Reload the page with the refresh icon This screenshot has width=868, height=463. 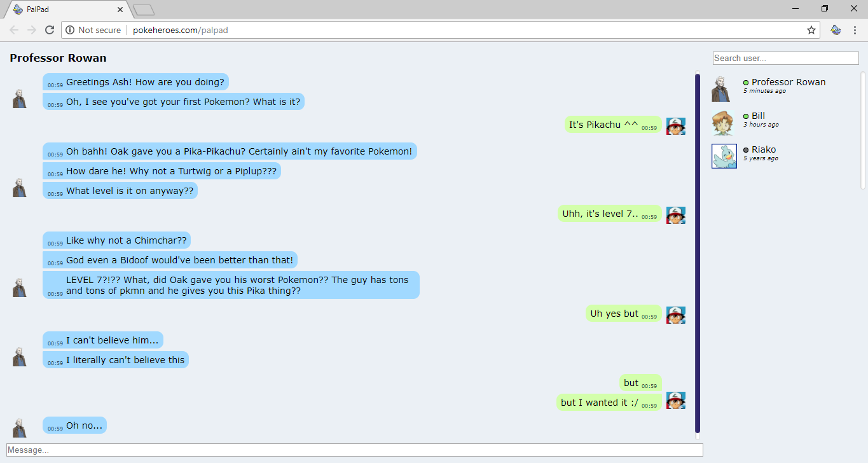point(50,30)
